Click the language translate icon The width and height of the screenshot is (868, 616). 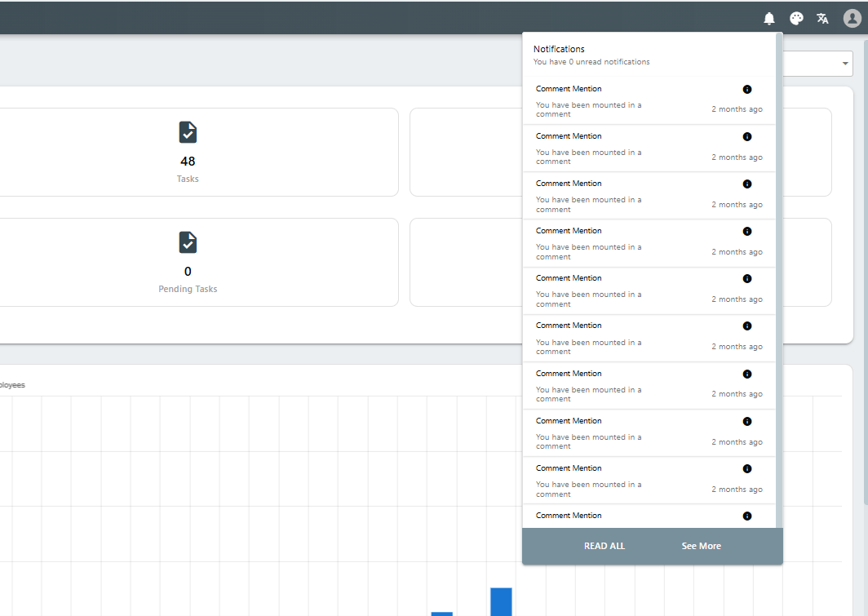(x=823, y=19)
